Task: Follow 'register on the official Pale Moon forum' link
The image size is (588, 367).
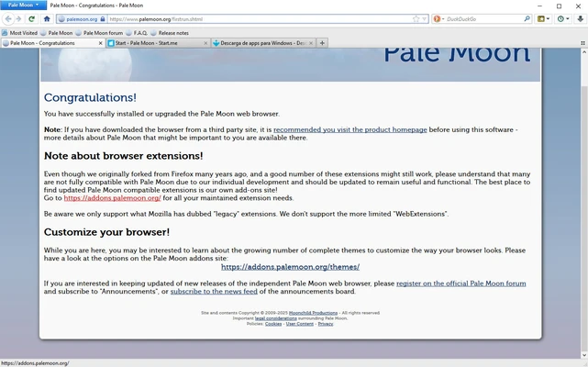Action: [x=460, y=284]
